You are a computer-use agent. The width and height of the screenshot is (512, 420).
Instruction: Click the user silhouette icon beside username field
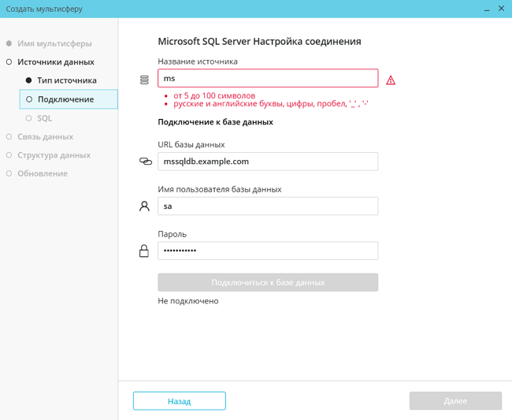[144, 206]
